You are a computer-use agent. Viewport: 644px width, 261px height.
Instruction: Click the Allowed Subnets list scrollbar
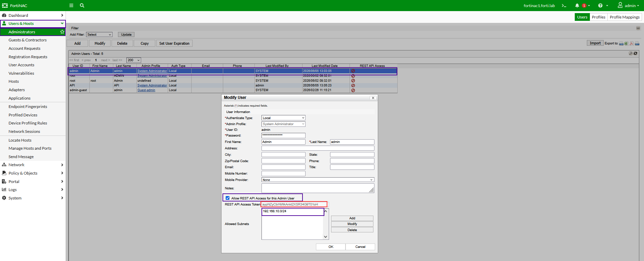click(325, 224)
